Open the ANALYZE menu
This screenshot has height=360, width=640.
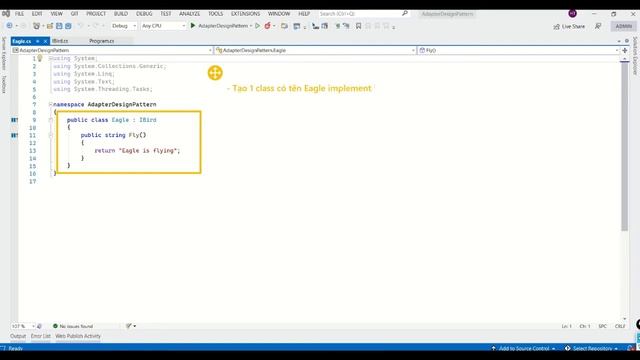click(189, 13)
